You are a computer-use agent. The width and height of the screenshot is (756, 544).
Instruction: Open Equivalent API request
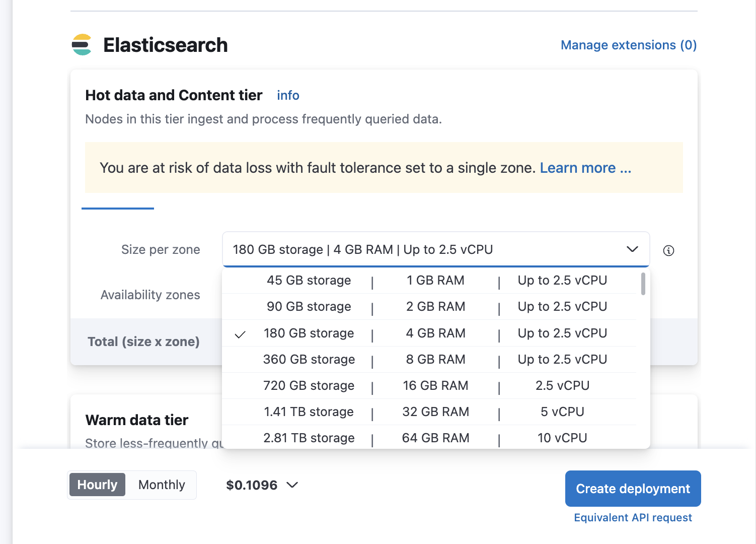coord(633,517)
